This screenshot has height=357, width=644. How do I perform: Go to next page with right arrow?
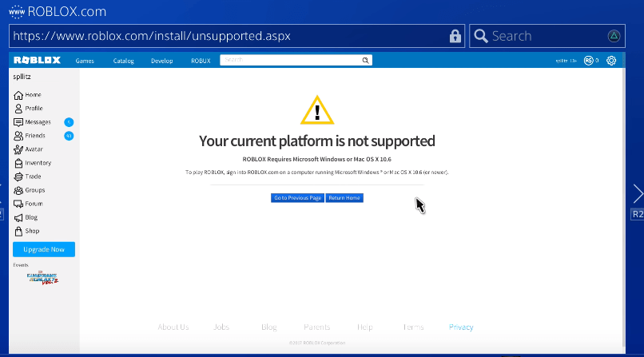(x=638, y=194)
